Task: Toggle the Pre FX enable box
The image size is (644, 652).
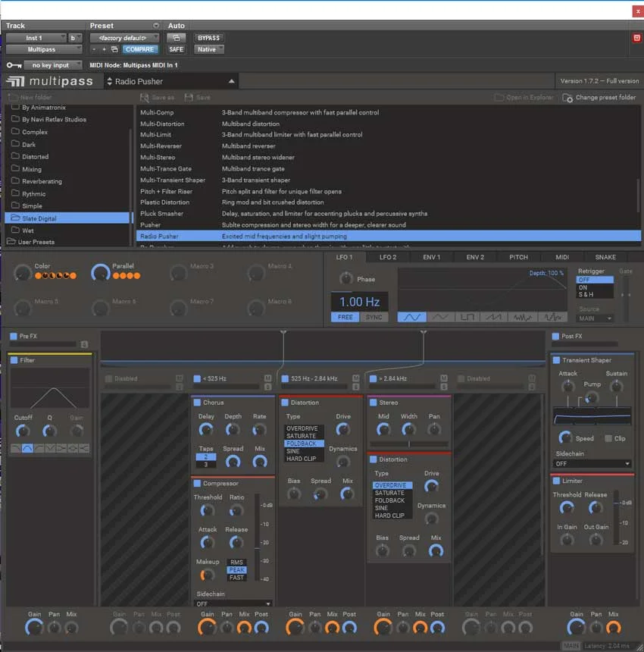Action: 14,336
